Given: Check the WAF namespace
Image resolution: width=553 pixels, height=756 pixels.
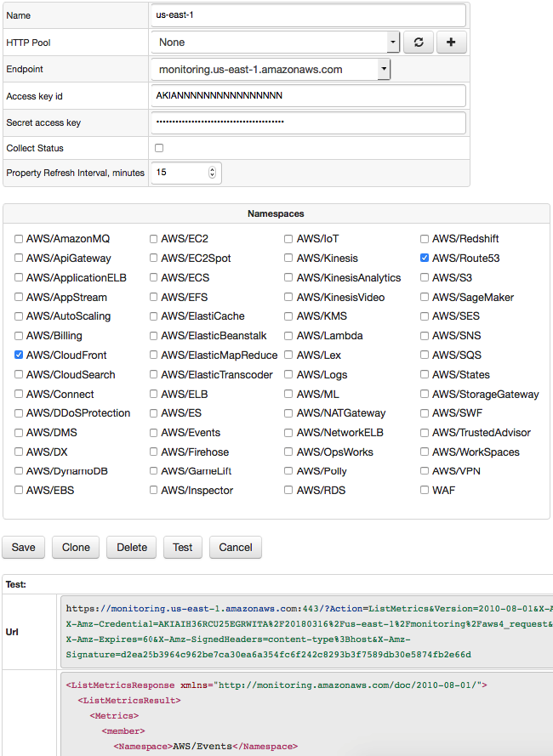Looking at the screenshot, I should [x=425, y=490].
